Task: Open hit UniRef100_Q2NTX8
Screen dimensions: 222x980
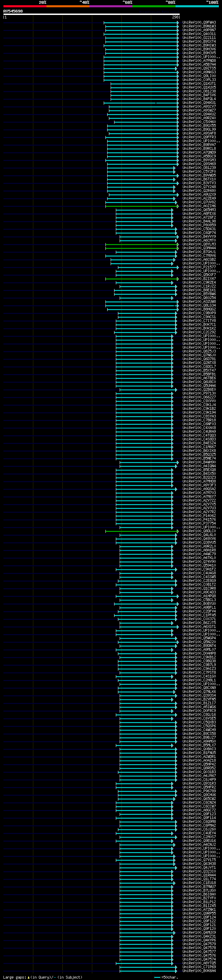Action: (x=199, y=363)
